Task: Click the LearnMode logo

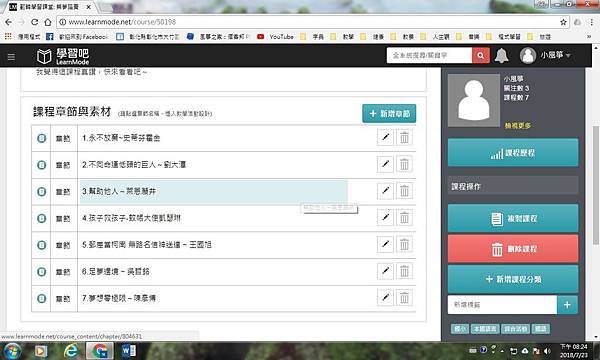Action: (63, 56)
